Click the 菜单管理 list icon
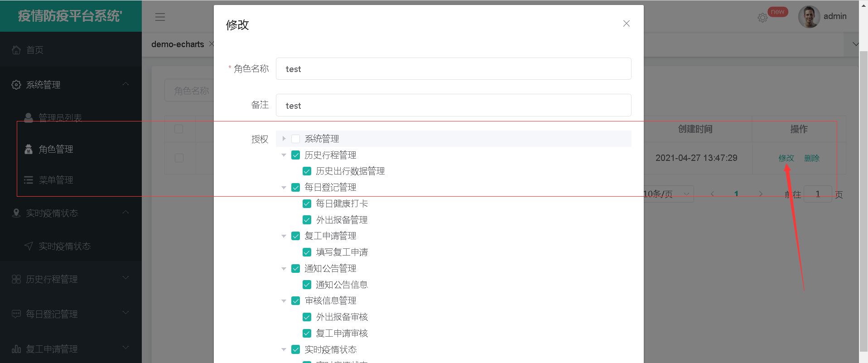 coord(29,180)
